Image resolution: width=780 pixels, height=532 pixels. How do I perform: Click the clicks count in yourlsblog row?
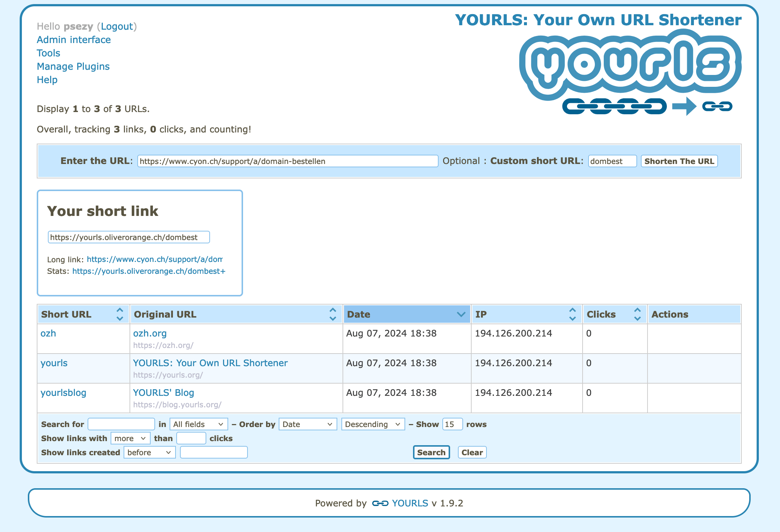[x=589, y=393]
